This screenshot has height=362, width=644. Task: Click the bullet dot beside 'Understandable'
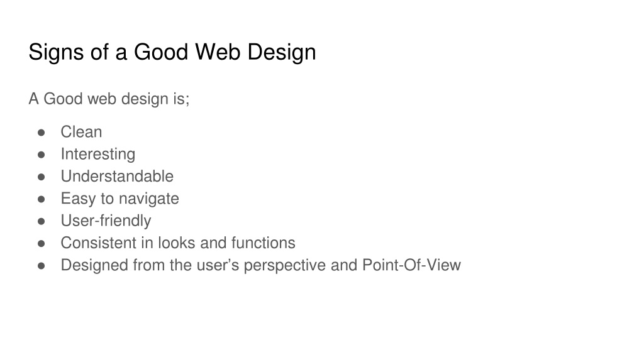(x=41, y=177)
